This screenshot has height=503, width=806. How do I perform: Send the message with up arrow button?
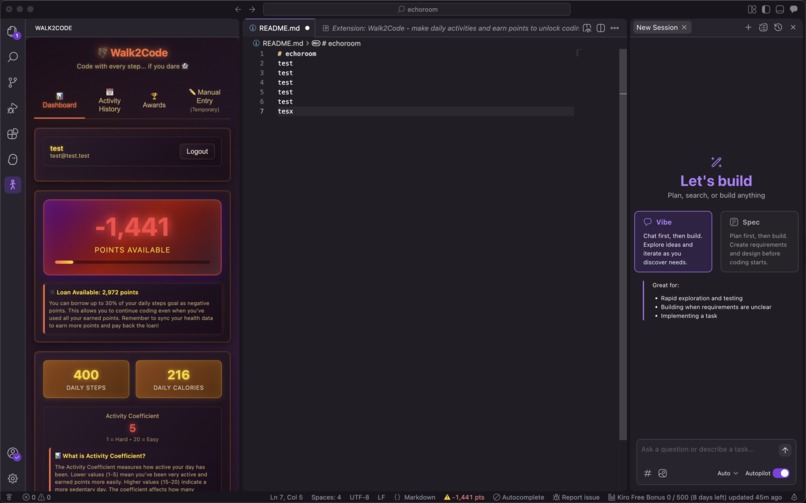click(785, 450)
